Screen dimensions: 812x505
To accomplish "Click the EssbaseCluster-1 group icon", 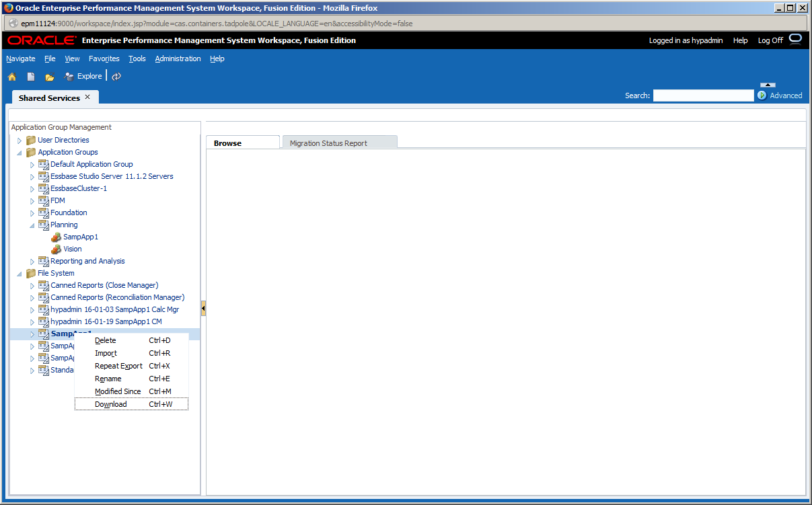I will click(x=44, y=188).
